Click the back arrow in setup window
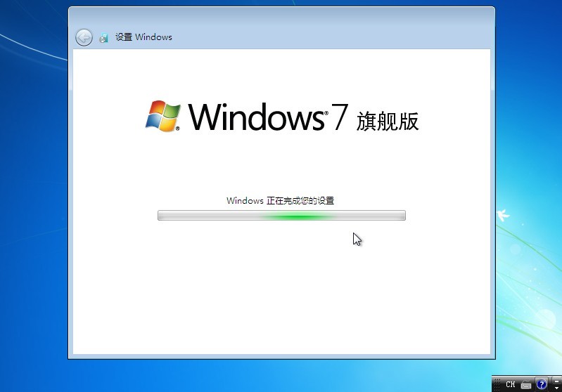This screenshot has width=562, height=392. (84, 37)
